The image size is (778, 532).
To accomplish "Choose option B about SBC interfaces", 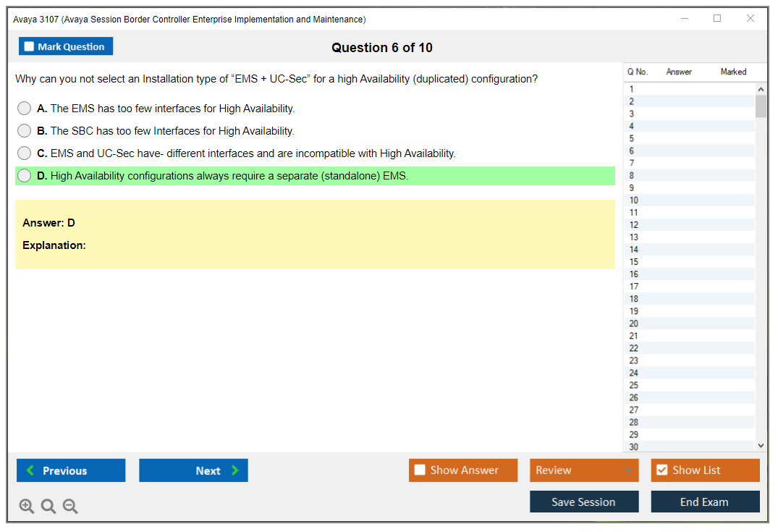I will [x=25, y=131].
